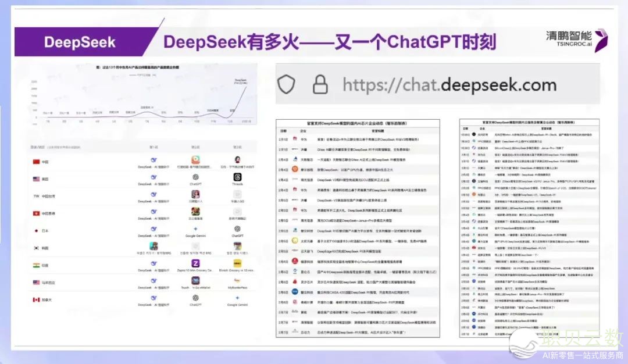Click the game icon ranked first for Korea

[154, 246]
